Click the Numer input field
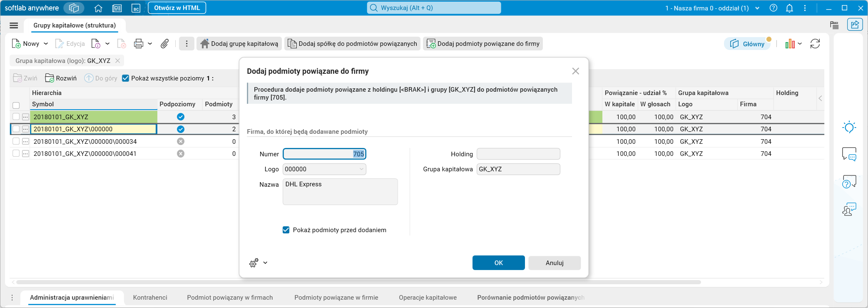The height and width of the screenshot is (308, 868). coord(324,154)
